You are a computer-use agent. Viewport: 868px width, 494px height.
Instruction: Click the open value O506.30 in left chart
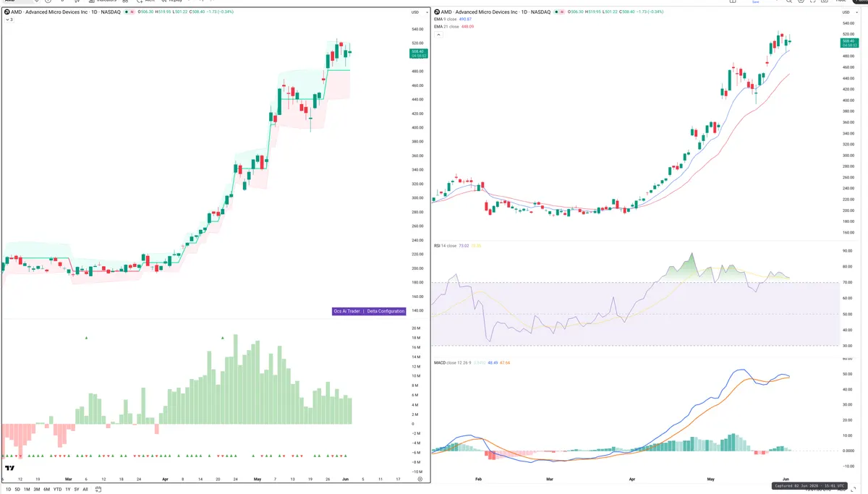[146, 12]
